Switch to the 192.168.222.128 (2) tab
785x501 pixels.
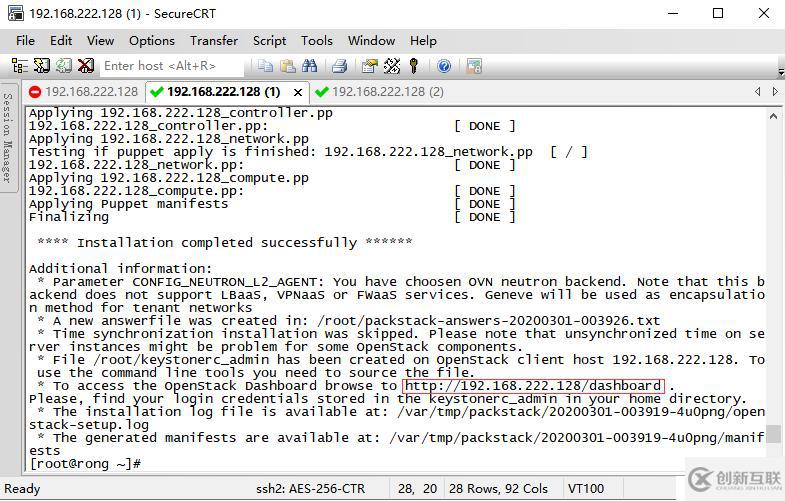pos(379,92)
